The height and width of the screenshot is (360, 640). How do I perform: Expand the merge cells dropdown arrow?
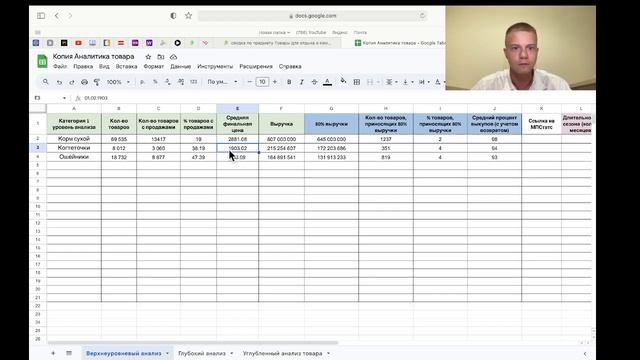pyautogui.click(x=378, y=82)
